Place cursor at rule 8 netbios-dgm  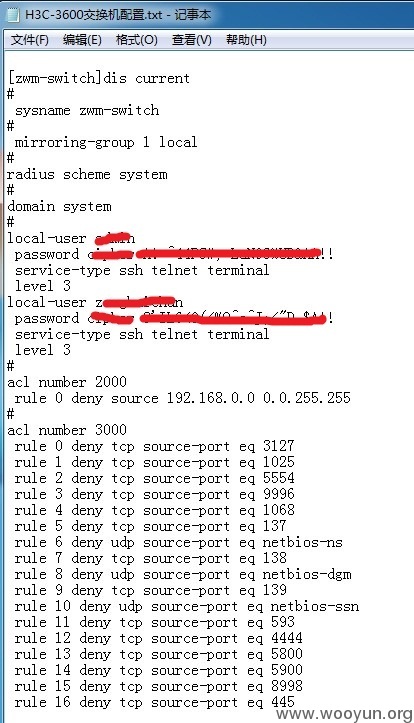tap(307, 574)
